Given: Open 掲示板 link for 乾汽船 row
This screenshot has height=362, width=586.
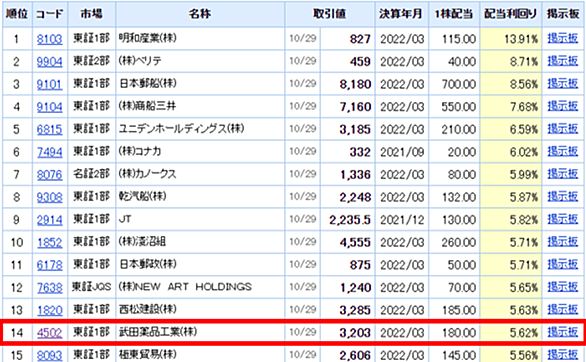Looking at the screenshot, I should pyautogui.click(x=563, y=197).
